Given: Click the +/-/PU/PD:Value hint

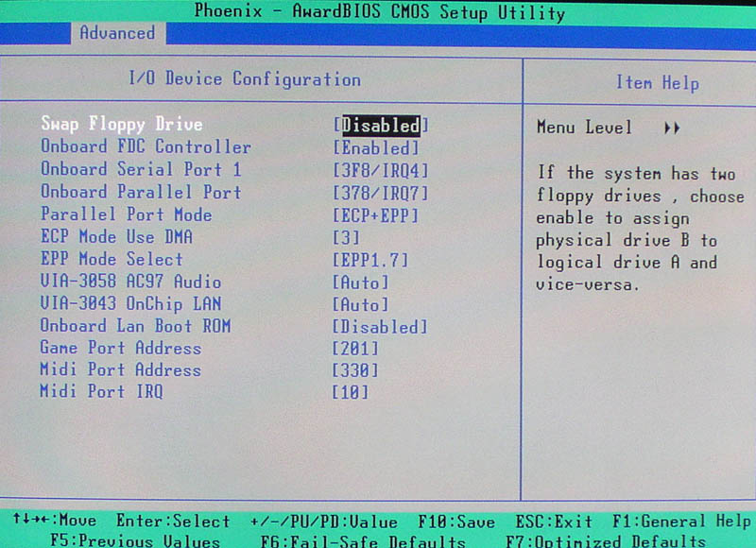Looking at the screenshot, I should (x=324, y=522).
